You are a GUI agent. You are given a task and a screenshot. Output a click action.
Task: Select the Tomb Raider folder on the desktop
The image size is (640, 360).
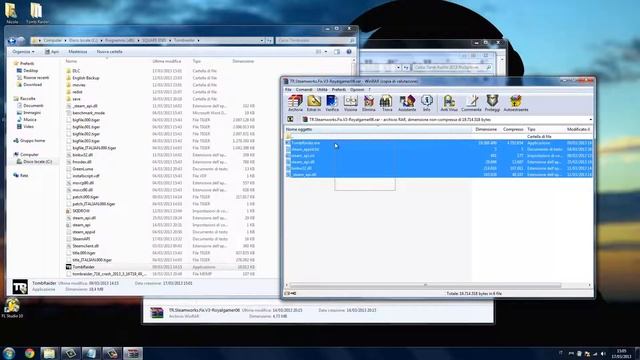click(x=37, y=13)
